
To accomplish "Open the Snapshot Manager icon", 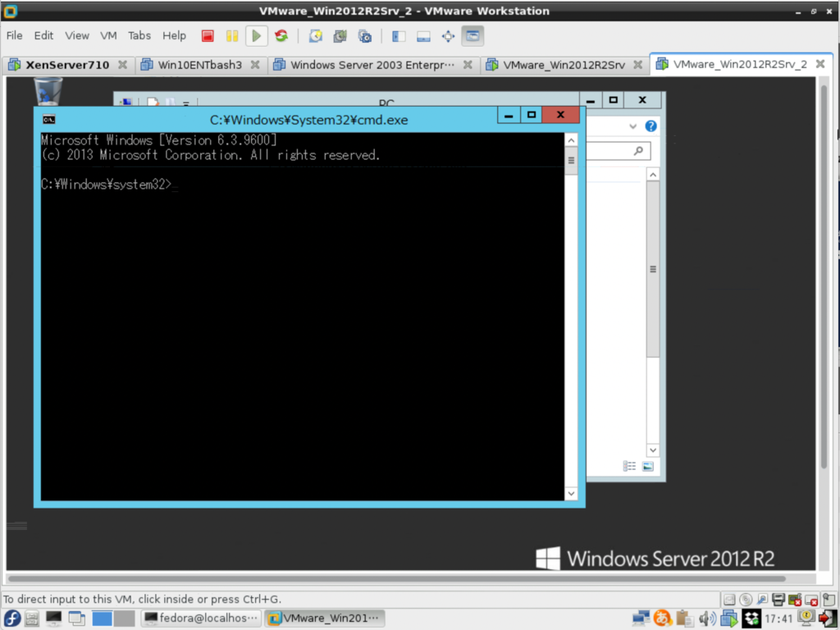I will [365, 36].
